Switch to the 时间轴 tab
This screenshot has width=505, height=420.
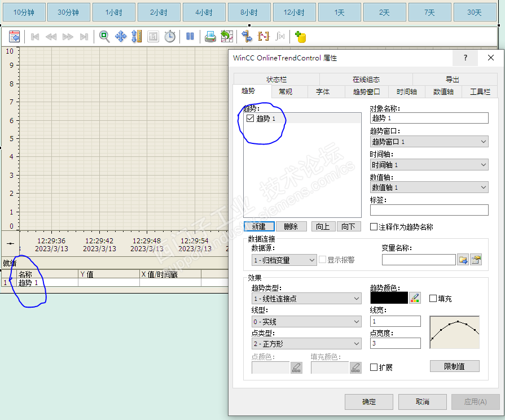click(x=406, y=92)
